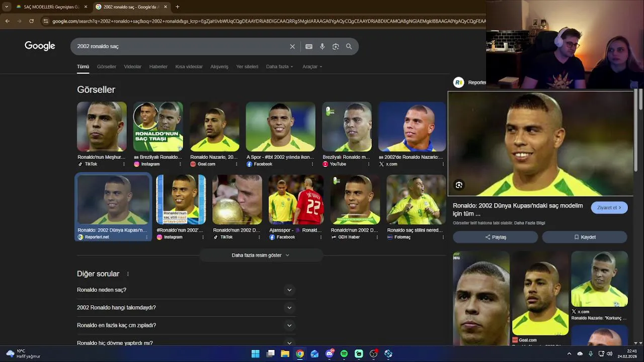The height and width of the screenshot is (362, 644).
Task: Open Instagram 'Brezilyalı Ronaldo' thumbnail
Action: [158, 127]
